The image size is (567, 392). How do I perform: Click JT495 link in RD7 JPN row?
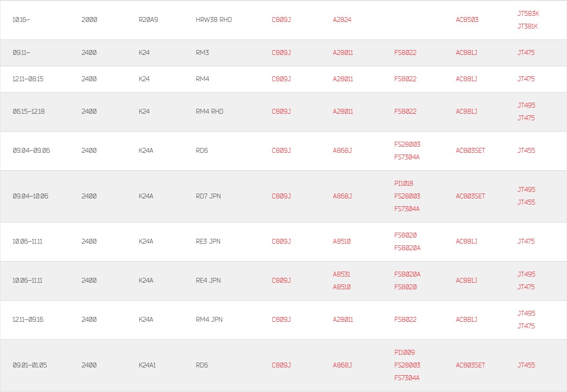[526, 190]
